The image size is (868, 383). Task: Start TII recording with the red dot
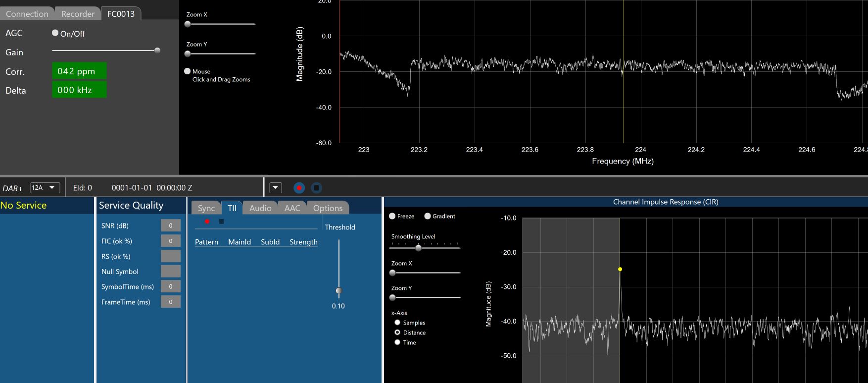tap(207, 221)
